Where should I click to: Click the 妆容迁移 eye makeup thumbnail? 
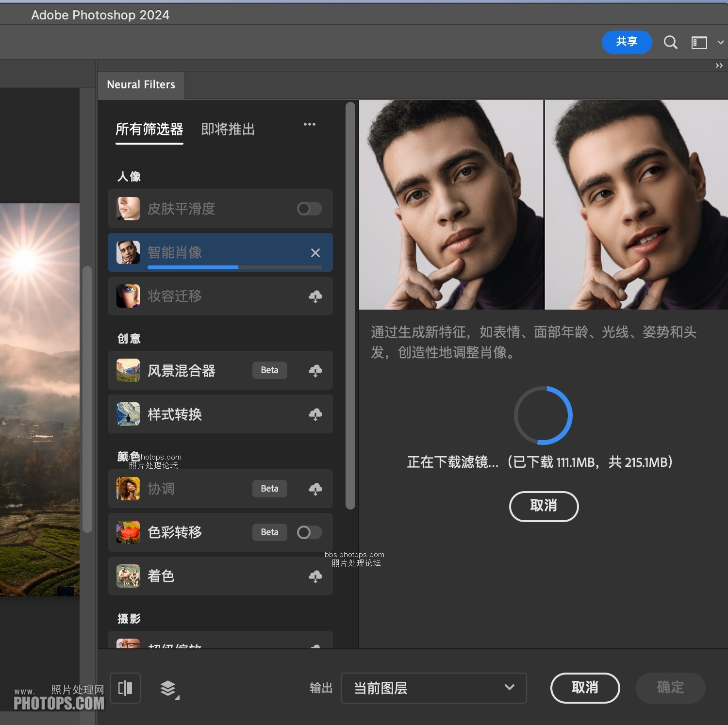click(128, 296)
